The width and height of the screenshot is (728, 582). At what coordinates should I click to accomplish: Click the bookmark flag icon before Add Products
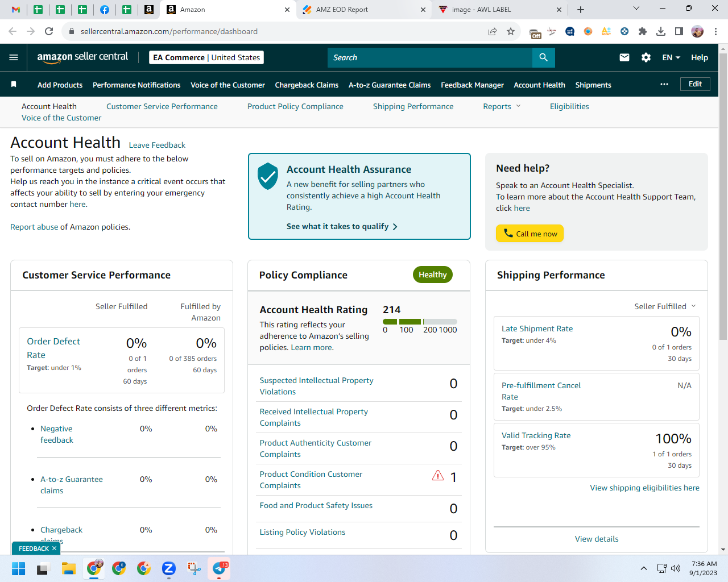click(x=14, y=84)
